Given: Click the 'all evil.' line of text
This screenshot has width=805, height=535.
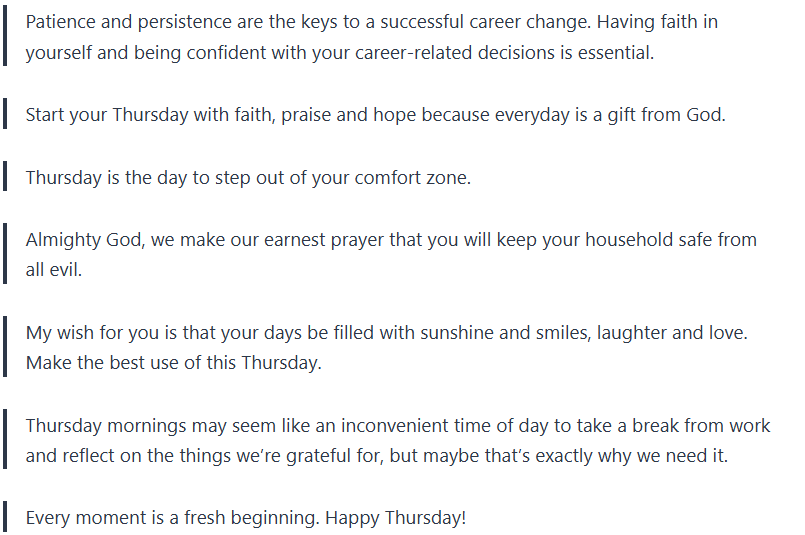Looking at the screenshot, I should [x=54, y=270].
